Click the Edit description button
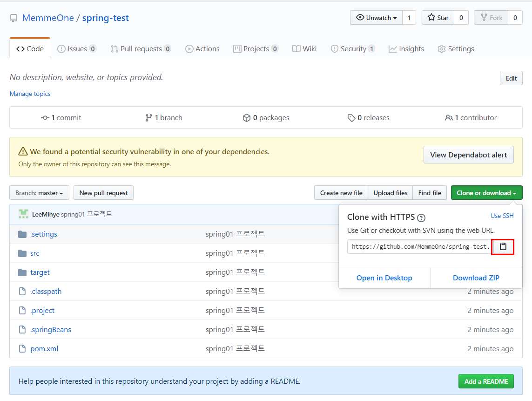Screen dimensions: 532x401 coord(511,78)
